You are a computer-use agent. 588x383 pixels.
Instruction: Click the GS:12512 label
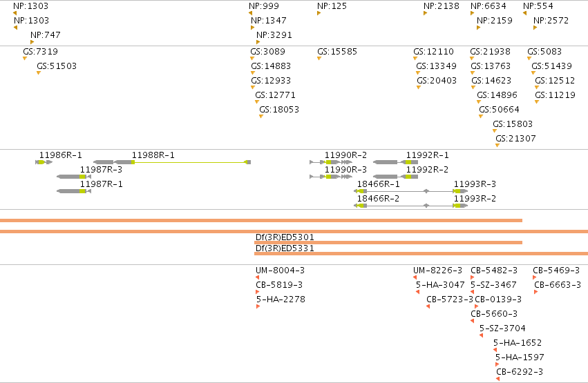click(x=555, y=81)
